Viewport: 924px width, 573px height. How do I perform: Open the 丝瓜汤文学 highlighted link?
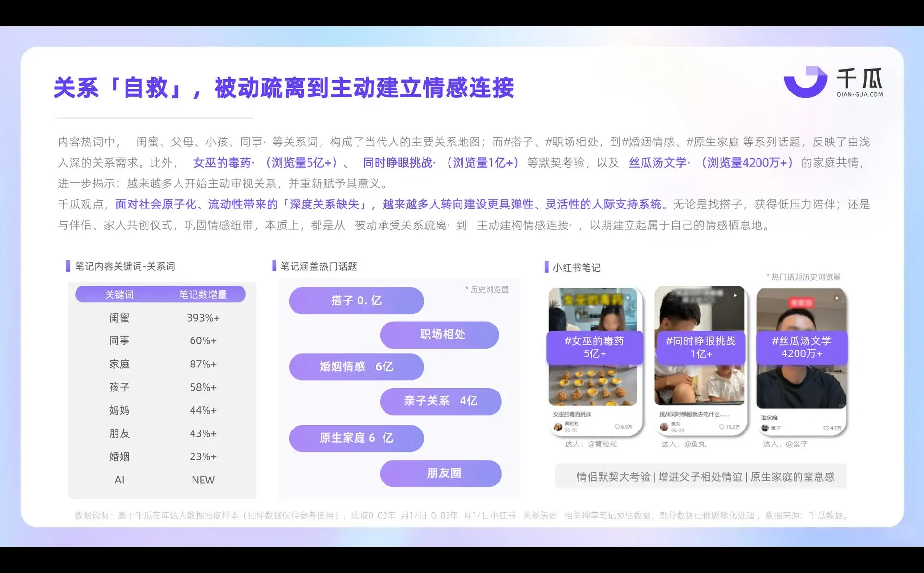tap(656, 163)
